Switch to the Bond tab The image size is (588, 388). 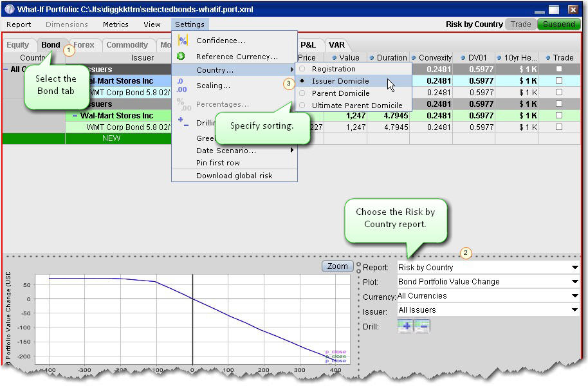(51, 45)
